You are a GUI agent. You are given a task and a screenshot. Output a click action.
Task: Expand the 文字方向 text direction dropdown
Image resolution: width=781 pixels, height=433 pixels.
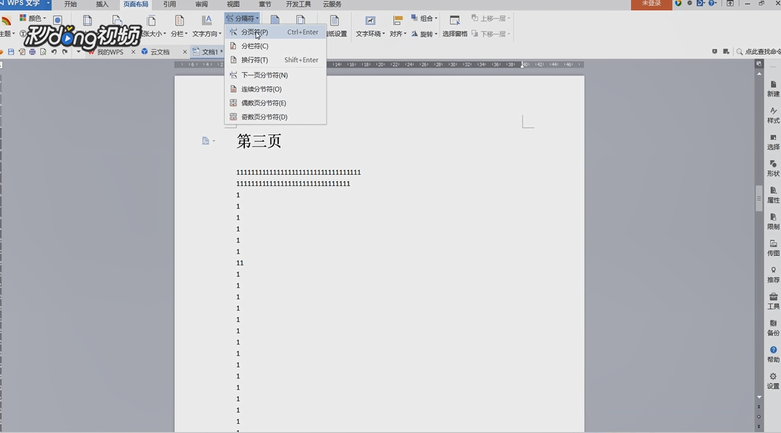(206, 26)
